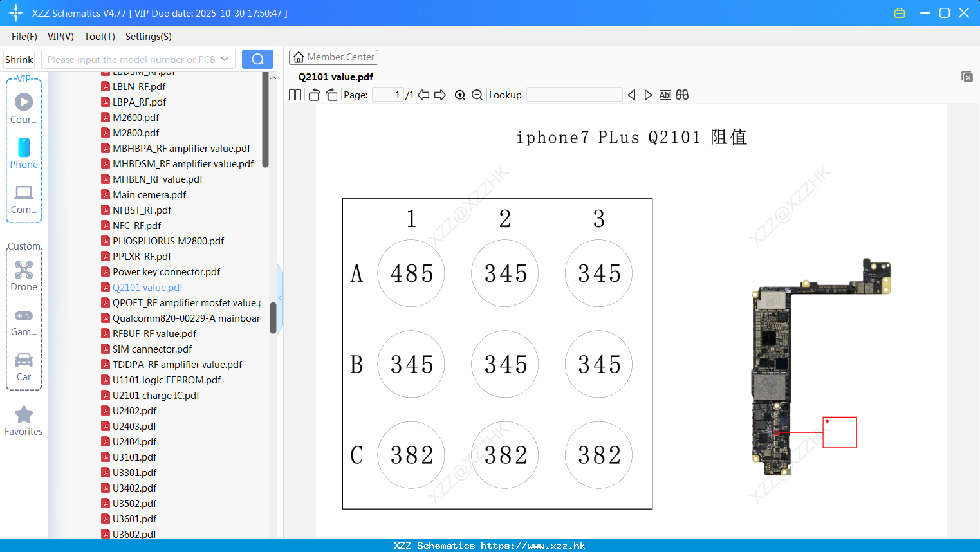
Task: Click the Shrink button
Action: coord(19,59)
